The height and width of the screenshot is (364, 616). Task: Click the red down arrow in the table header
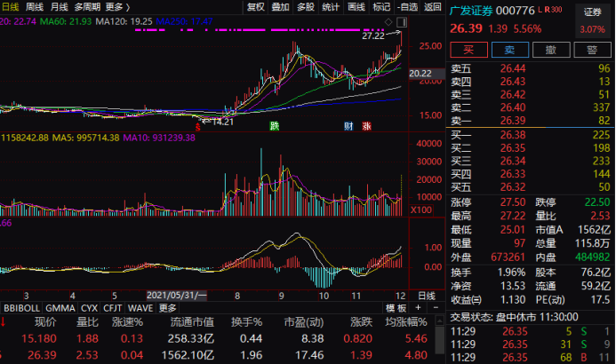click(x=3, y=322)
